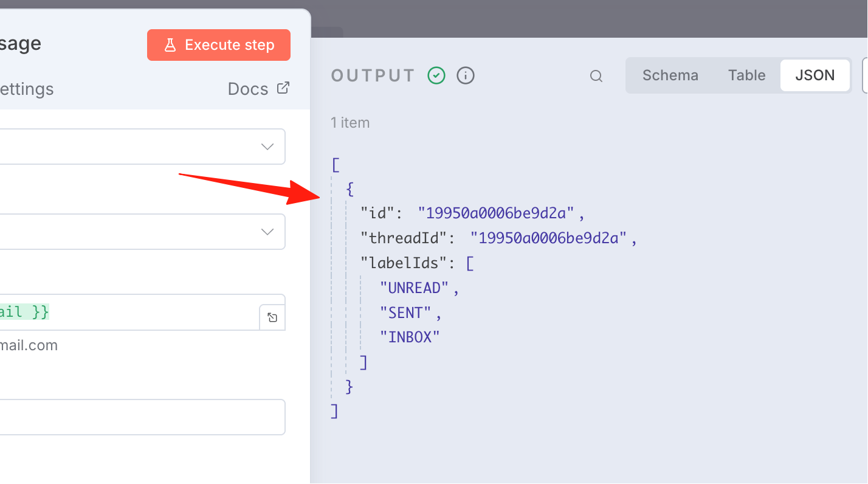Open the output search magnifier icon
The height and width of the screenshot is (484, 868).
pyautogui.click(x=596, y=76)
